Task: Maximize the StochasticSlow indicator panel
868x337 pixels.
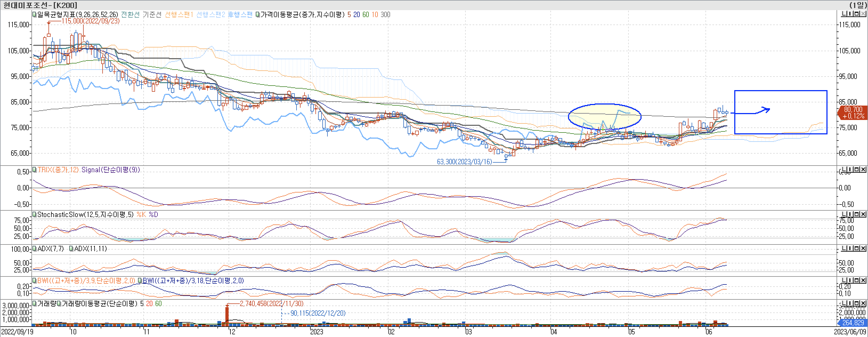Action: coord(857,214)
